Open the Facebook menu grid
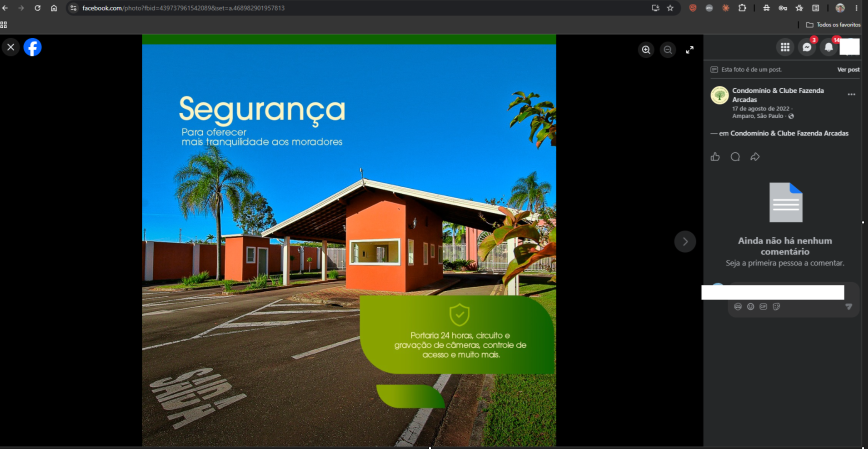Viewport: 868px width, 449px height. 785,47
